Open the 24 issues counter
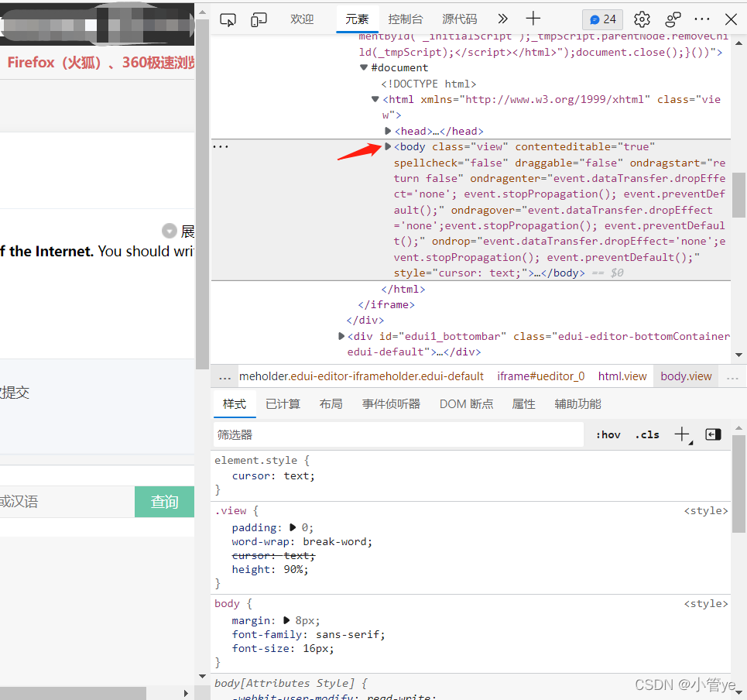This screenshot has height=700, width=747. pos(602,19)
